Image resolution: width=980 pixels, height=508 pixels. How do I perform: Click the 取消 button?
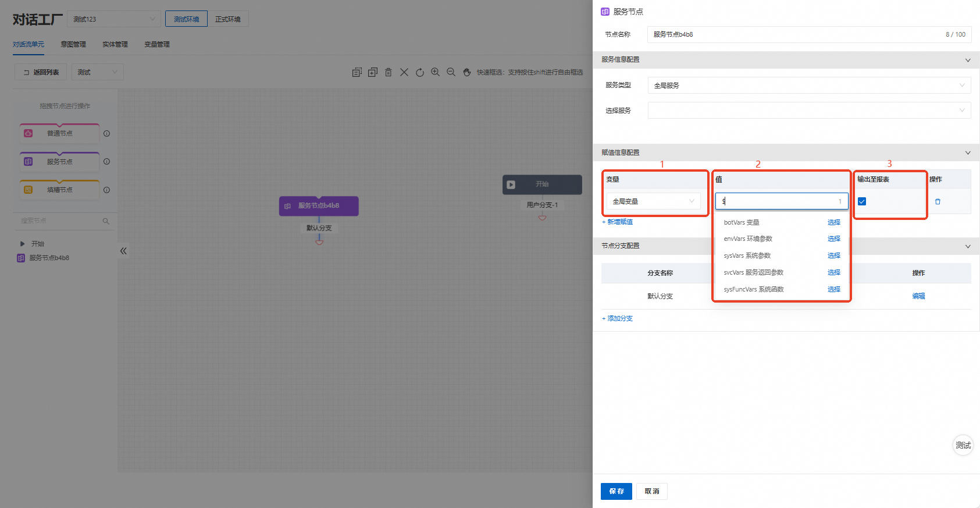[652, 491]
